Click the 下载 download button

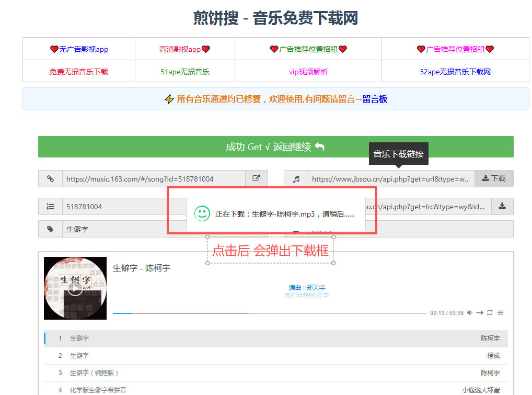pos(493,178)
